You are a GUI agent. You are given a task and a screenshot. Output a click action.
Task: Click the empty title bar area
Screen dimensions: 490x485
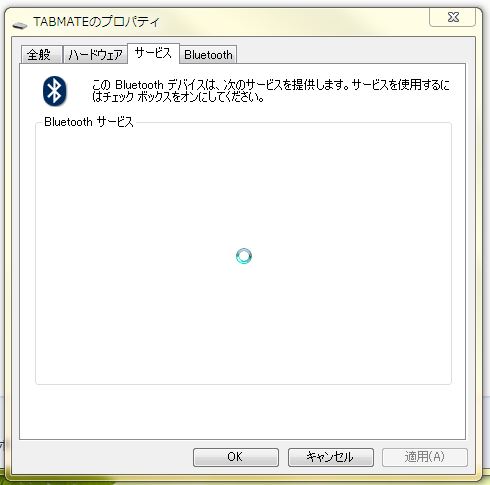click(x=293, y=22)
